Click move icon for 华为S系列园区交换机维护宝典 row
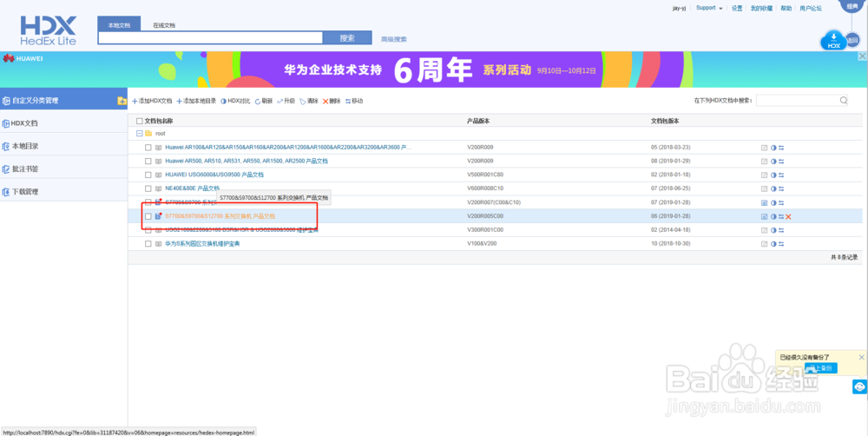 coord(781,244)
